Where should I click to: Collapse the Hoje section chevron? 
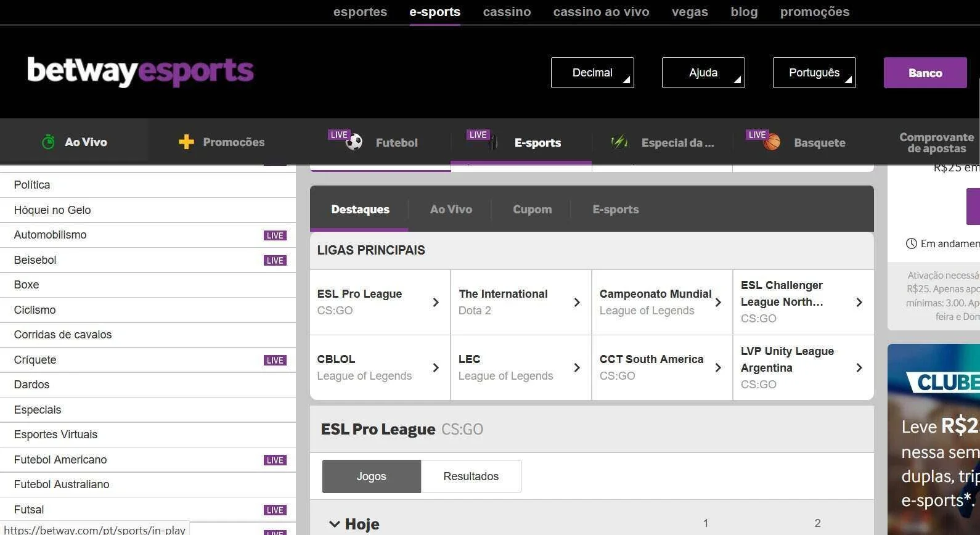click(335, 525)
